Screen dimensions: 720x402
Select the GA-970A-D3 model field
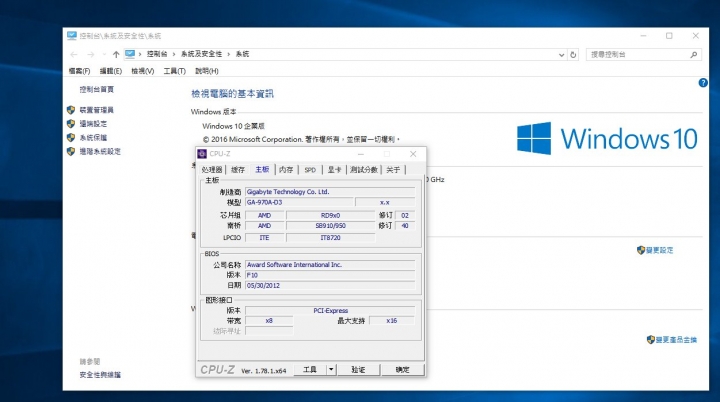coord(299,202)
